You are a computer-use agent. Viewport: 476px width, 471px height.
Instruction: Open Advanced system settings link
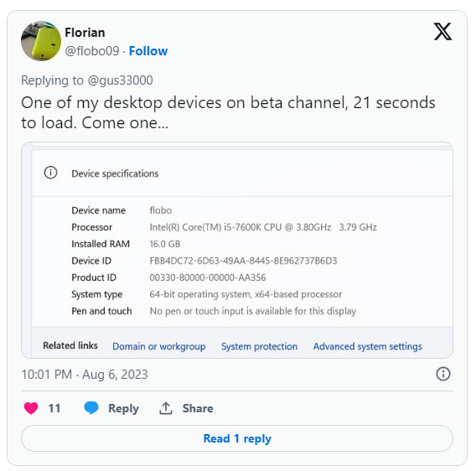click(368, 346)
